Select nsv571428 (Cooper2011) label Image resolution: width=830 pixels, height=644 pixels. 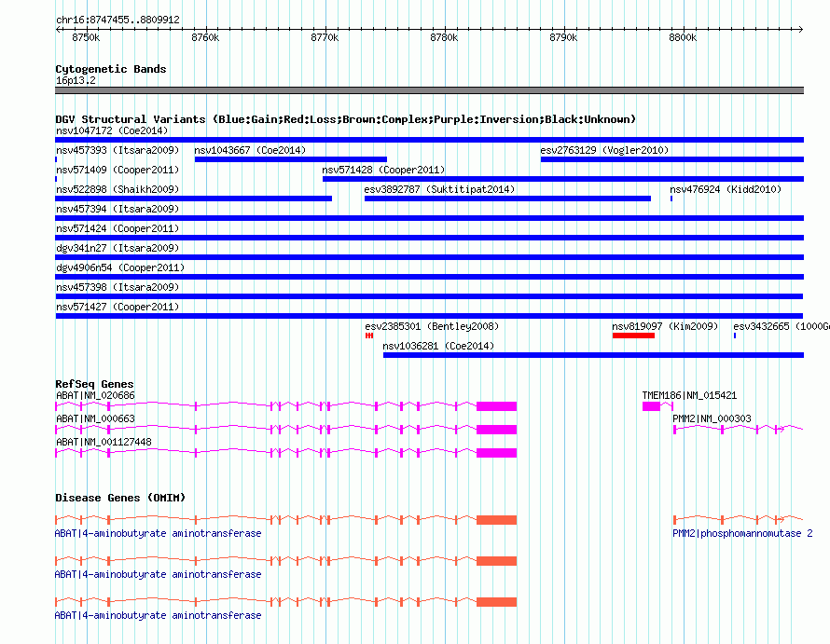coord(383,170)
